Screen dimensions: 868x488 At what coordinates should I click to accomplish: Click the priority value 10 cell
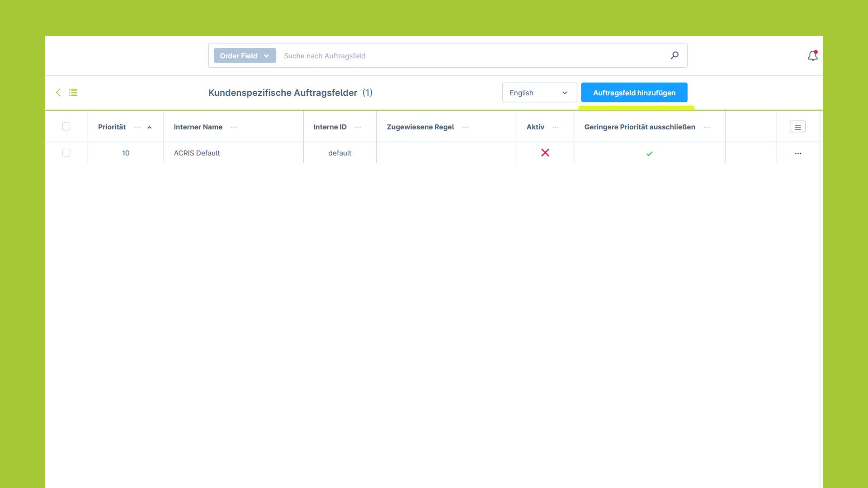(x=126, y=153)
